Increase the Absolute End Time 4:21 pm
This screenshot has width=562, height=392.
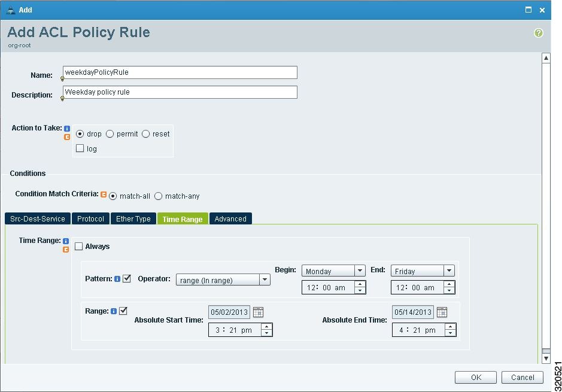click(x=450, y=326)
